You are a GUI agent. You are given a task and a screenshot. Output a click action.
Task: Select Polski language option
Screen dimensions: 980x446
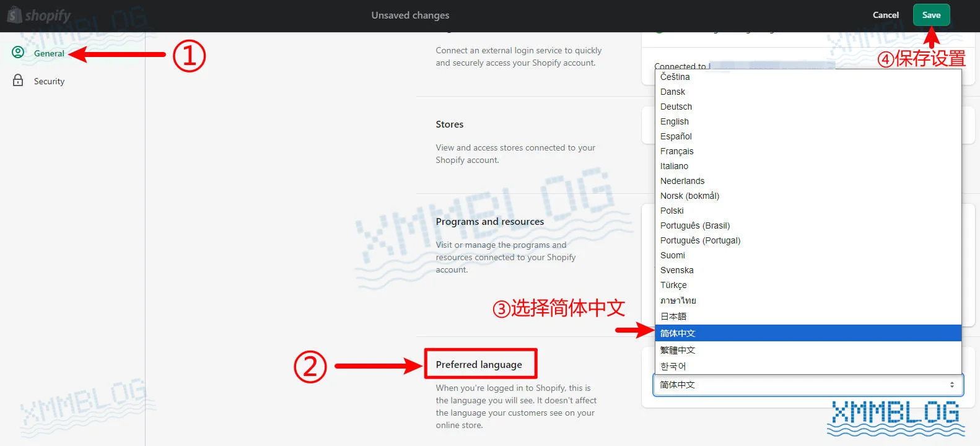point(808,211)
